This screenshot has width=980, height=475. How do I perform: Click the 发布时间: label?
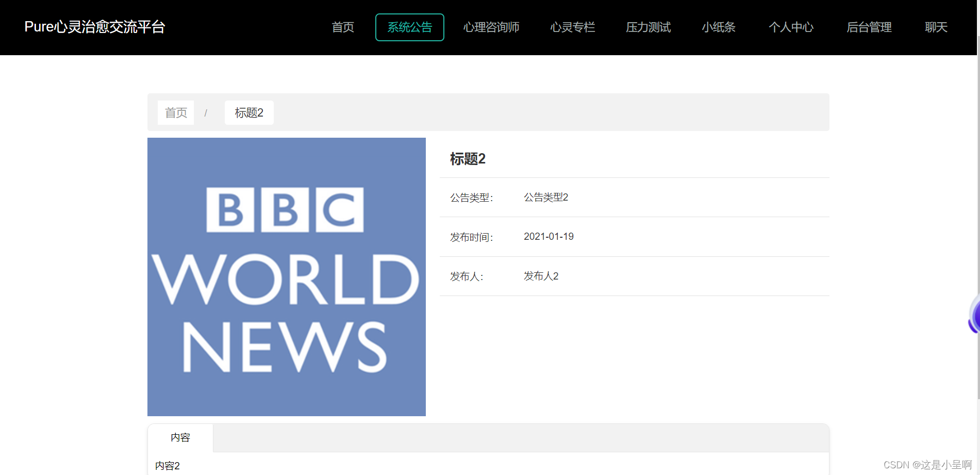[472, 237]
